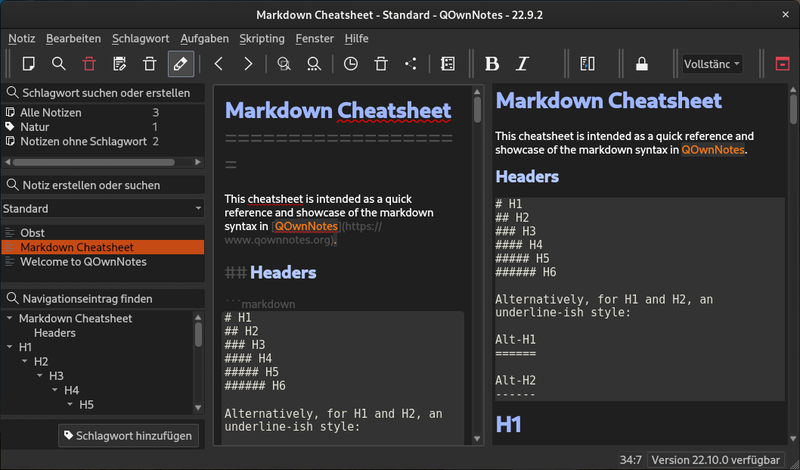Collapse Markdown Cheatsheet in navigation tree
800x470 pixels.
[10, 318]
